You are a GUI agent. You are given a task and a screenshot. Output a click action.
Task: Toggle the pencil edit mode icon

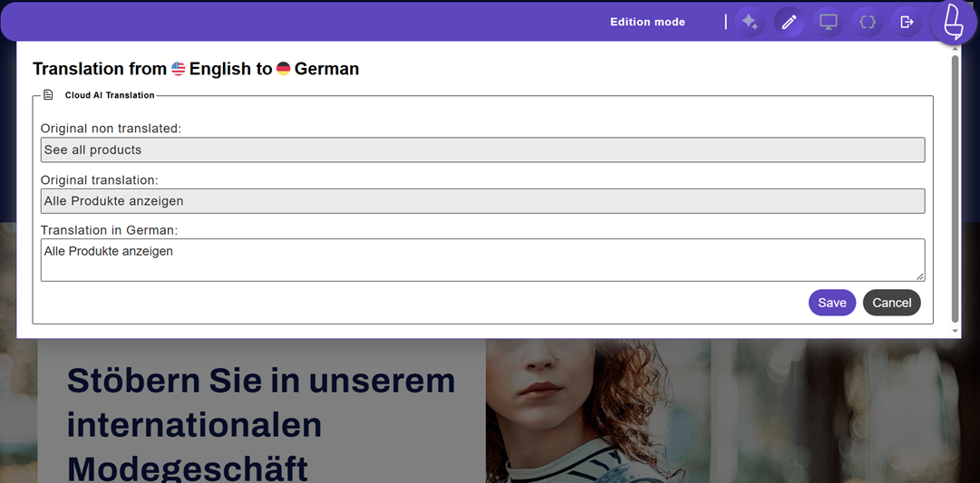(x=789, y=23)
